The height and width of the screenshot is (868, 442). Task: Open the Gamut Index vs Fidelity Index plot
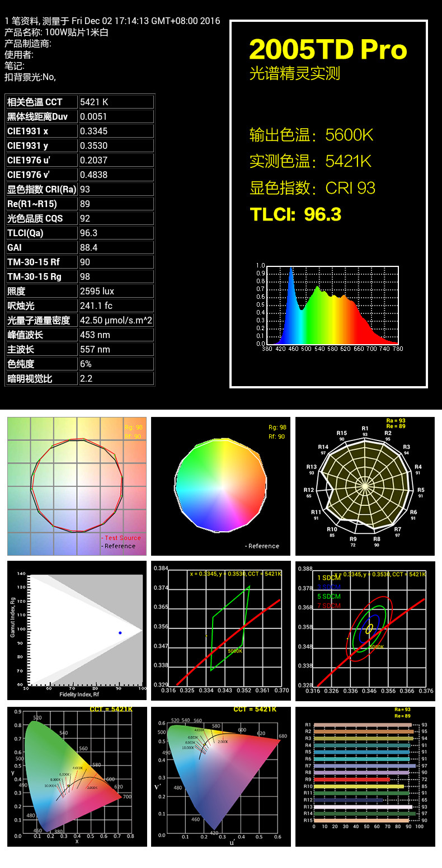click(x=77, y=631)
